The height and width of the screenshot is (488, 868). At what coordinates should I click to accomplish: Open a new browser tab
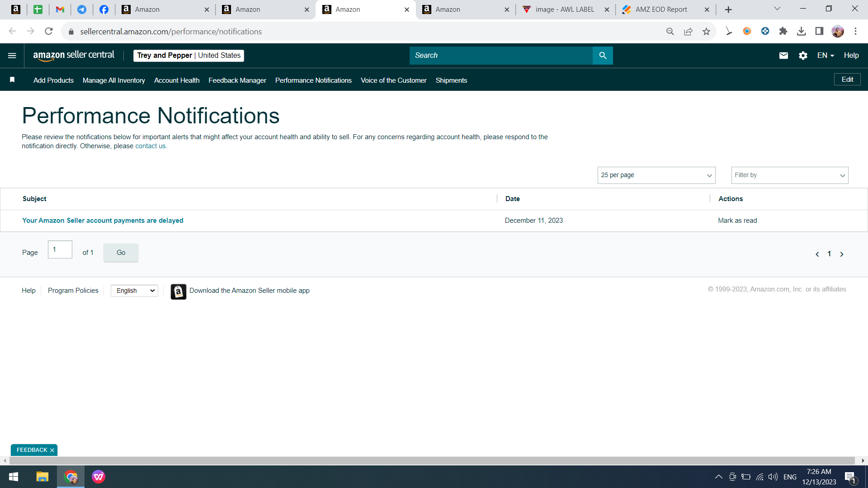pyautogui.click(x=728, y=9)
